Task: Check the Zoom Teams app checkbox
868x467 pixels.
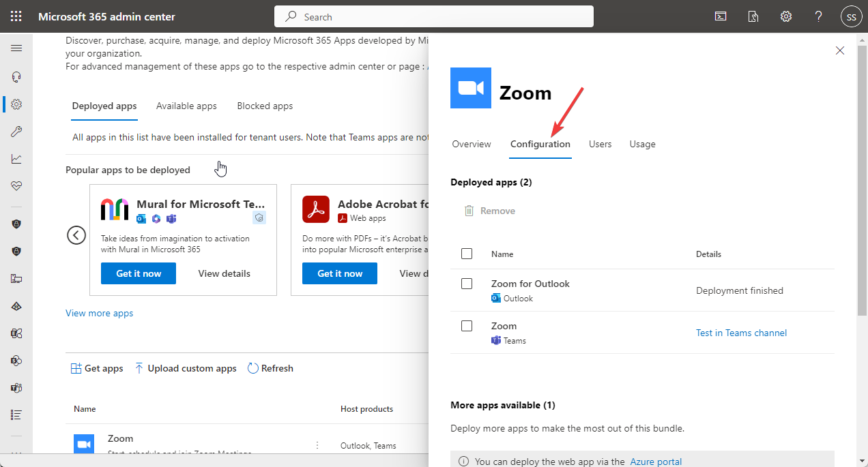Action: 467,325
